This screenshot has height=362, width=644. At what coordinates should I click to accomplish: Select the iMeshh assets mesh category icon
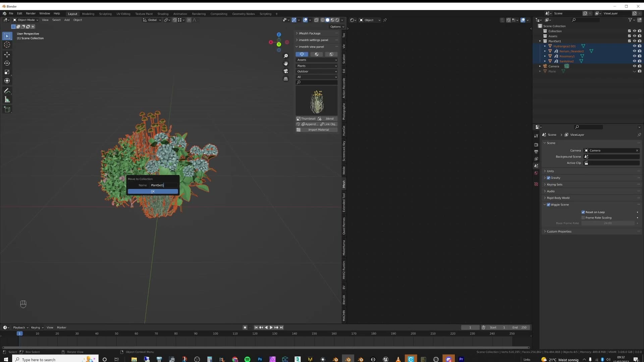coord(302,54)
